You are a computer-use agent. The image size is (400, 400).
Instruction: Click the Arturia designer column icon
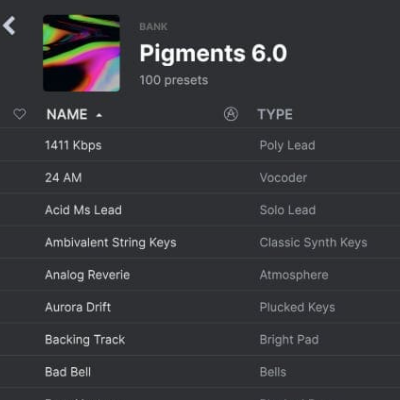[x=231, y=114]
